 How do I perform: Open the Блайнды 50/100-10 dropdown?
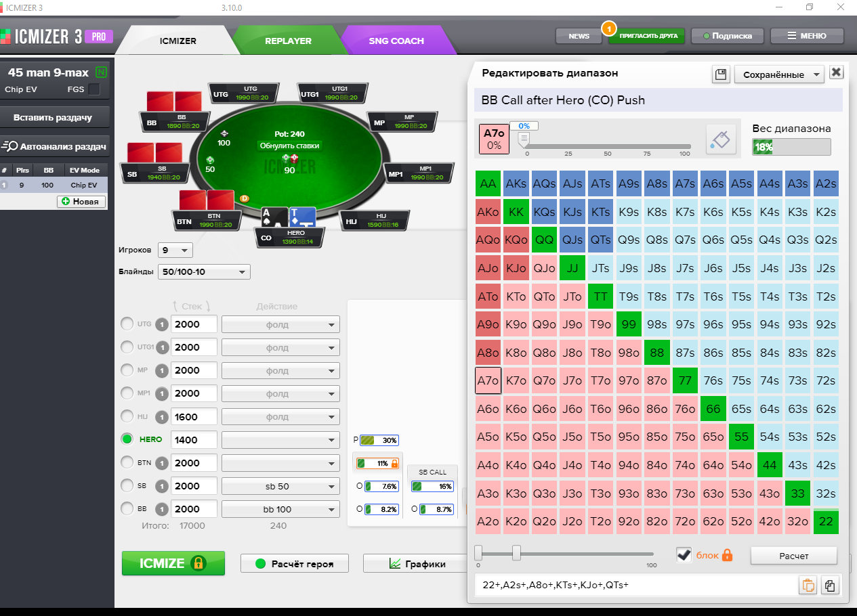204,272
